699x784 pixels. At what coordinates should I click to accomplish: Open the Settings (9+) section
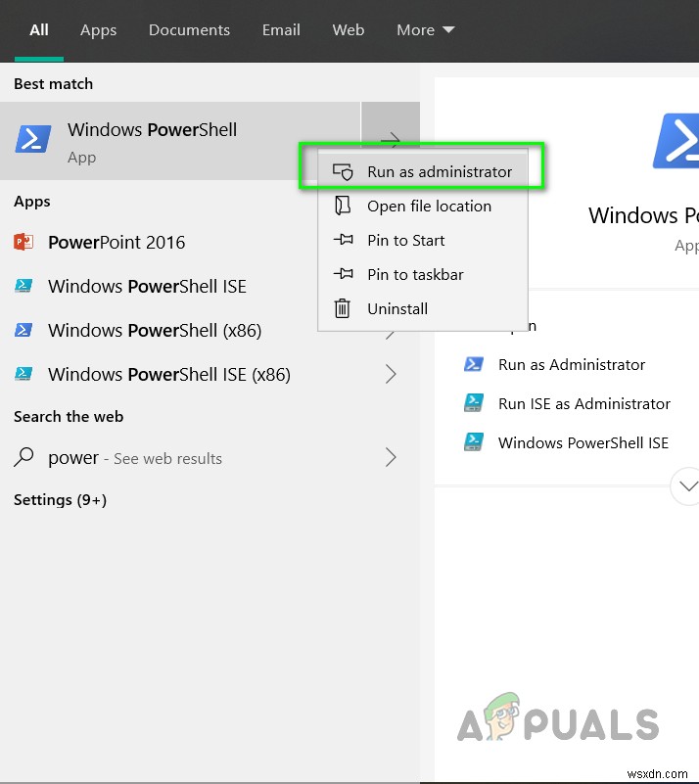click(x=60, y=500)
